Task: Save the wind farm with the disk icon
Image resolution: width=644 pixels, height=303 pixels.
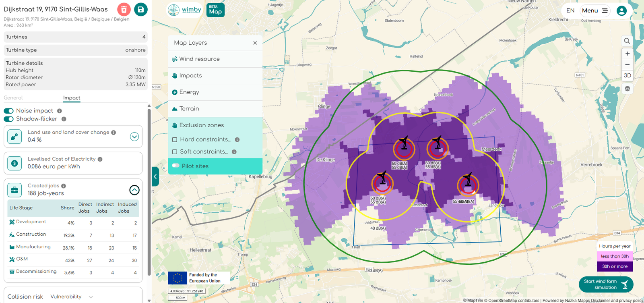Action: tap(140, 9)
